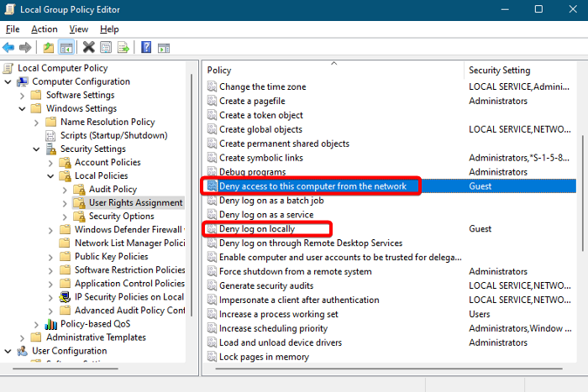588x392 pixels.
Task: Click the Account Policies folder icon
Action: 65,163
